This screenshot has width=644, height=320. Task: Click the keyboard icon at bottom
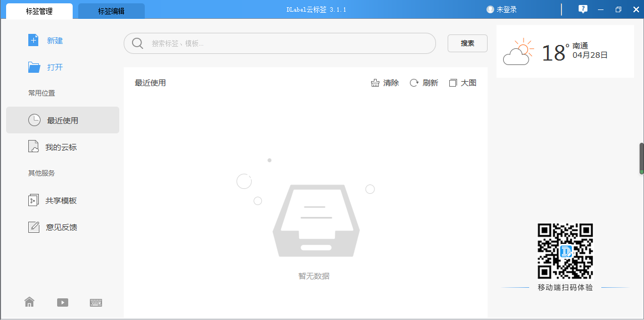point(96,302)
